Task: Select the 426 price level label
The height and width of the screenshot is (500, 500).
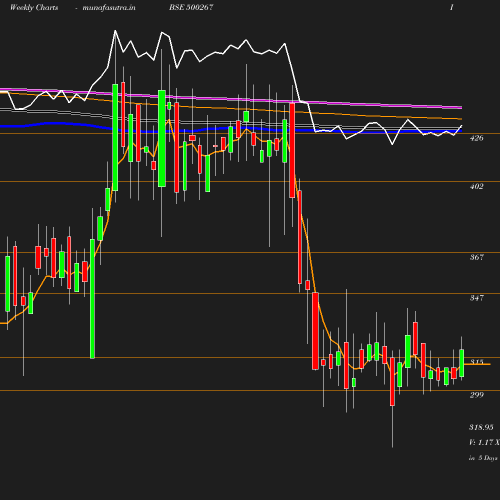Action: pos(476,138)
